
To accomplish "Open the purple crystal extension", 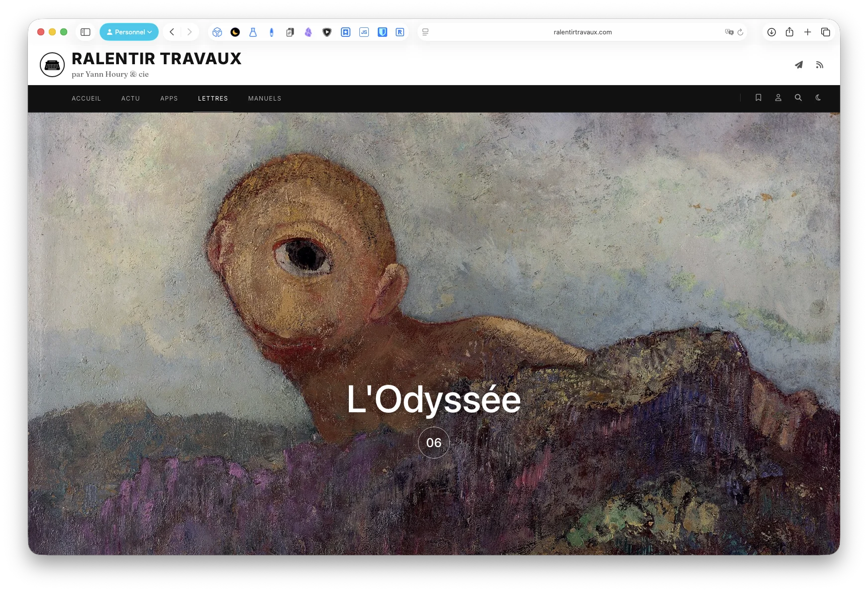I will click(309, 32).
